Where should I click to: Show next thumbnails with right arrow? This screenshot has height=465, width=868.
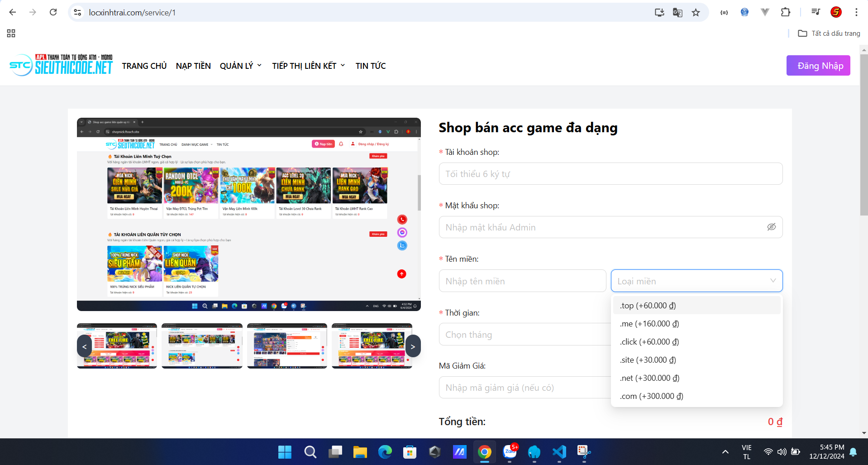click(x=412, y=346)
